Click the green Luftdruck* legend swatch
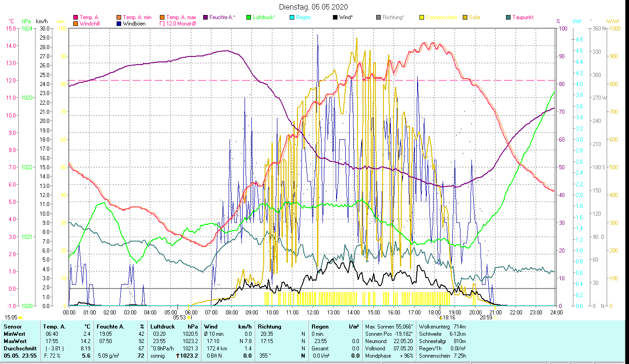This screenshot has height=364, width=629. [248, 17]
